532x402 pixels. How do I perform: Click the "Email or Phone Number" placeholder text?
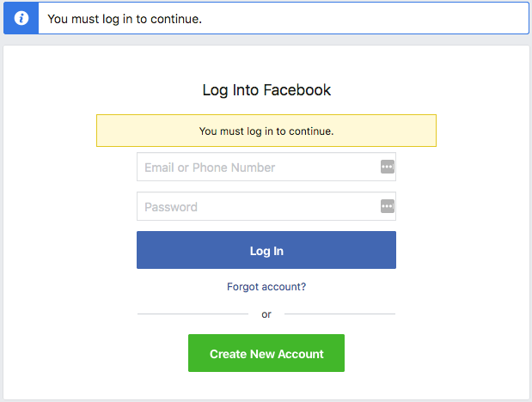tap(210, 167)
